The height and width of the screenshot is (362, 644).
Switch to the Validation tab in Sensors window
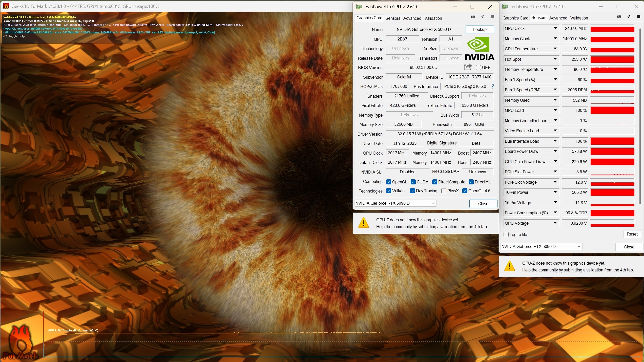[579, 18]
